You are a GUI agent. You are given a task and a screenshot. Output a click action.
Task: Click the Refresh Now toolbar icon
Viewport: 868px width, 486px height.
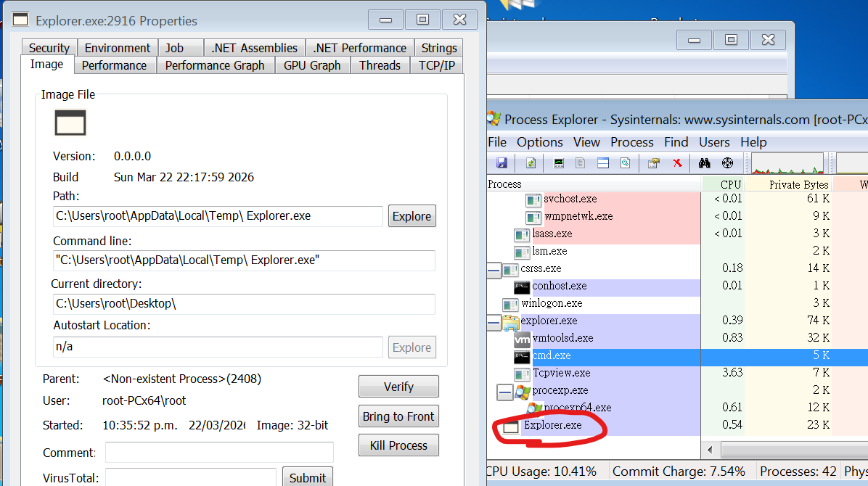click(531, 163)
